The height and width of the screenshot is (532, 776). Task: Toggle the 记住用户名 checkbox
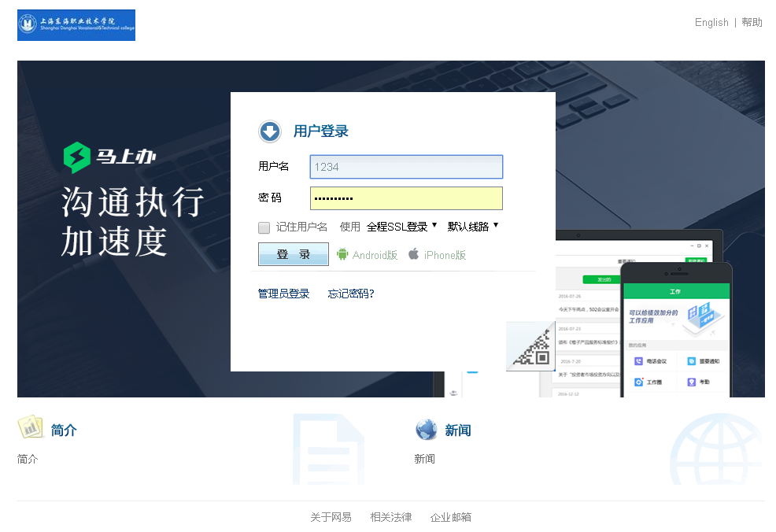pos(264,227)
